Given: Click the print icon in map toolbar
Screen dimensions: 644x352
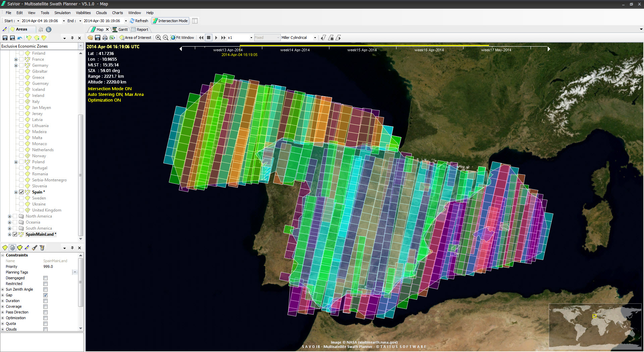Looking at the screenshot, I should pyautogui.click(x=105, y=38).
